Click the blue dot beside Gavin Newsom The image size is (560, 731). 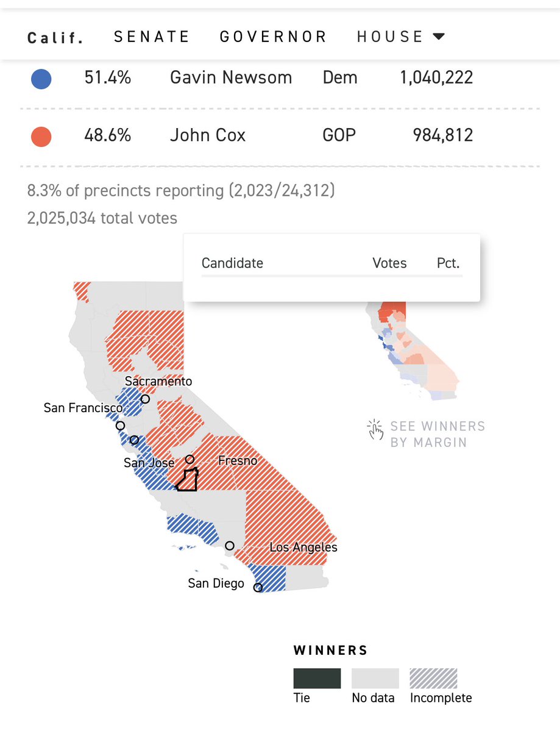(x=41, y=78)
